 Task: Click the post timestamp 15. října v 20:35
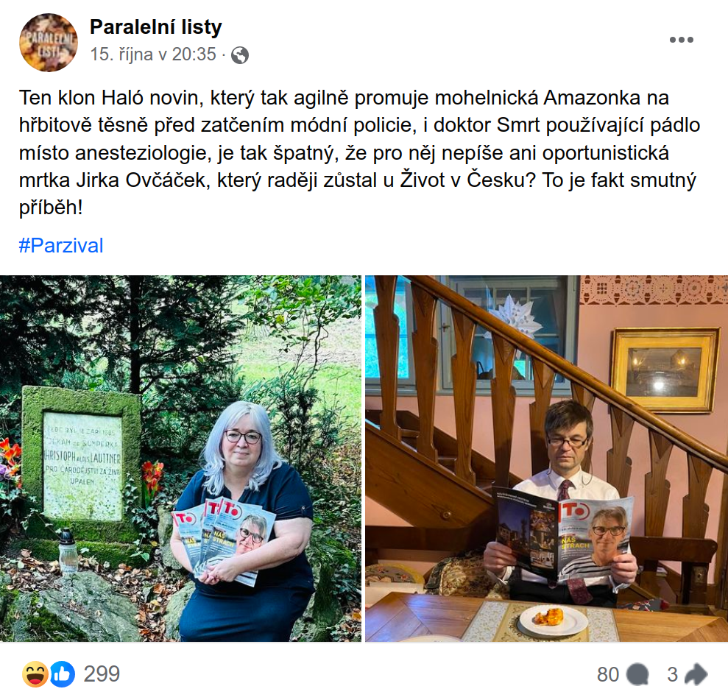coord(153,54)
